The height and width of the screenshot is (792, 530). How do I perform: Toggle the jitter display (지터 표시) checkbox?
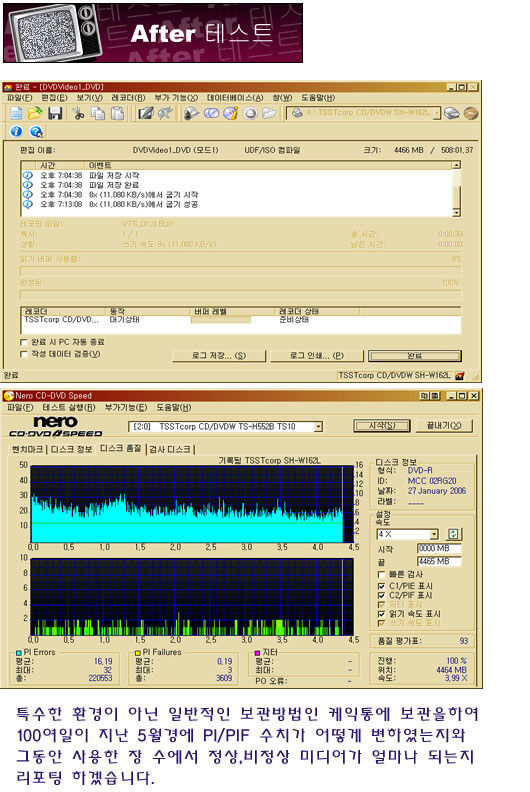(x=381, y=604)
